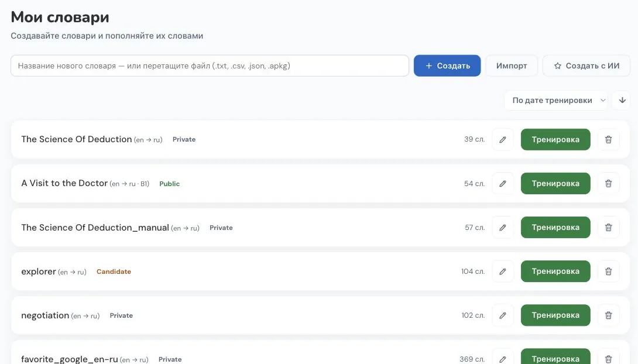
Task: Click the Импорт button
Action: pos(512,66)
